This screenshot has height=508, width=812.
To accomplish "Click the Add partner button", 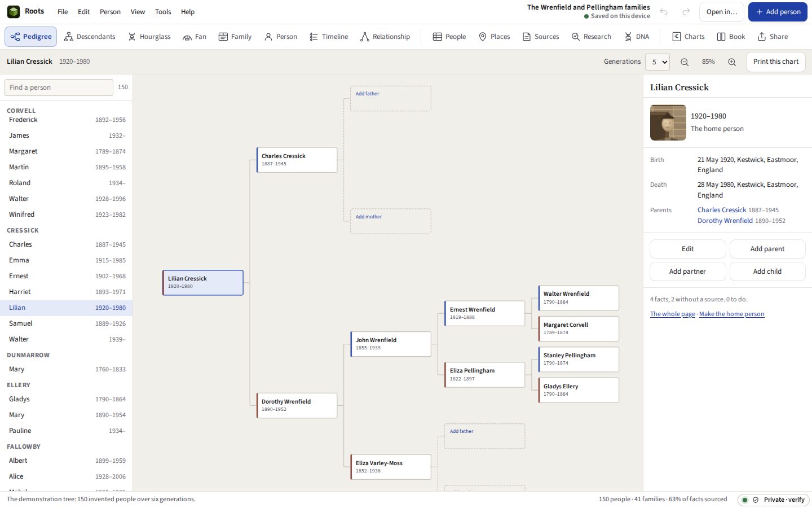I will point(688,271).
